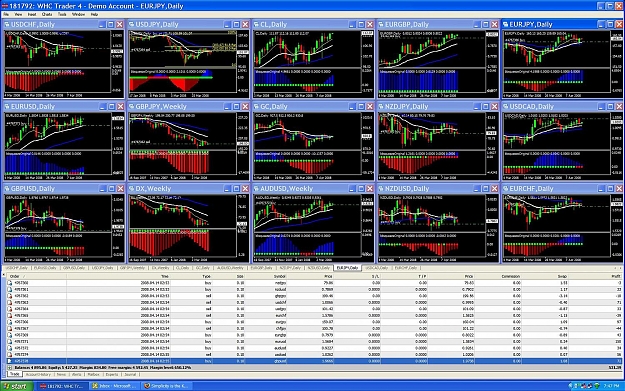
Task: Click the chart icon in EURJPY,Daily window title bar
Action: [506, 25]
